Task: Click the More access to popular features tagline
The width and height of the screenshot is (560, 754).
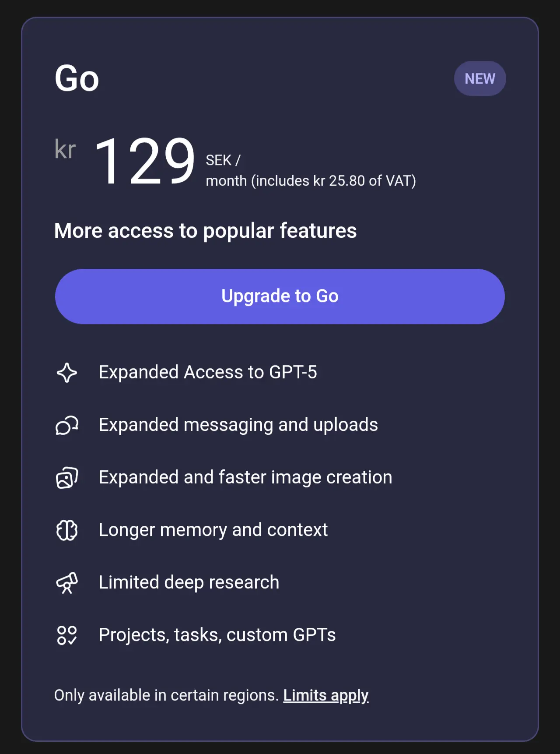Action: point(205,231)
